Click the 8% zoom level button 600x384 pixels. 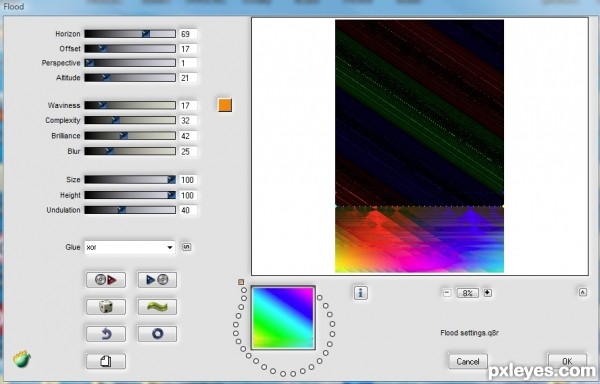click(467, 293)
